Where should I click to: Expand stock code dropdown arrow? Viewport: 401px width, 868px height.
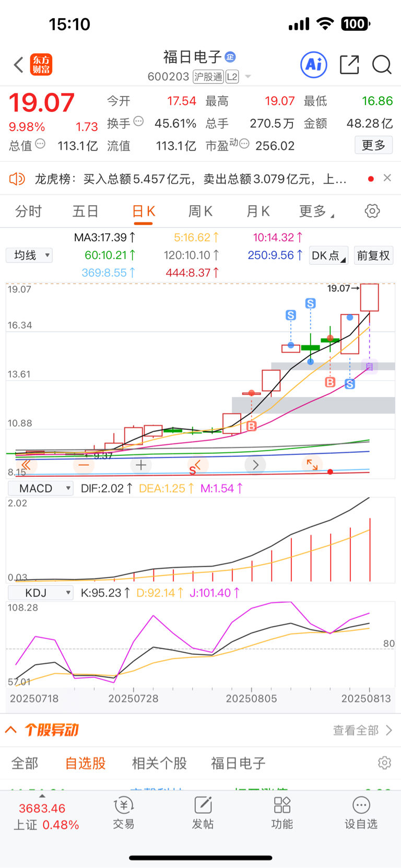pos(248,77)
